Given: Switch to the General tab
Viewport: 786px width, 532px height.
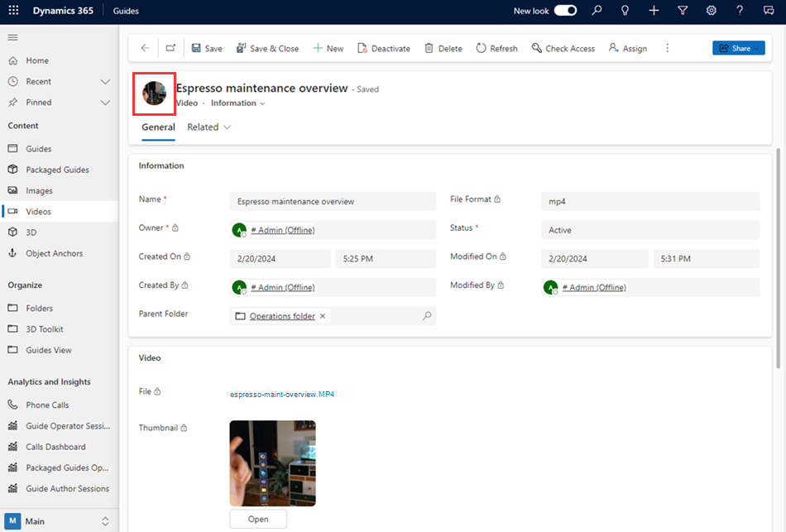Looking at the screenshot, I should click(x=157, y=127).
